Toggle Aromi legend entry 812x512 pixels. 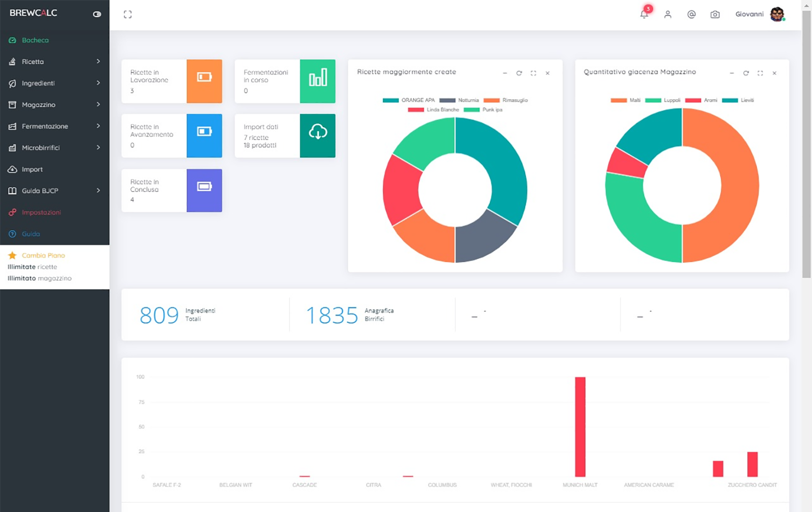pyautogui.click(x=701, y=100)
